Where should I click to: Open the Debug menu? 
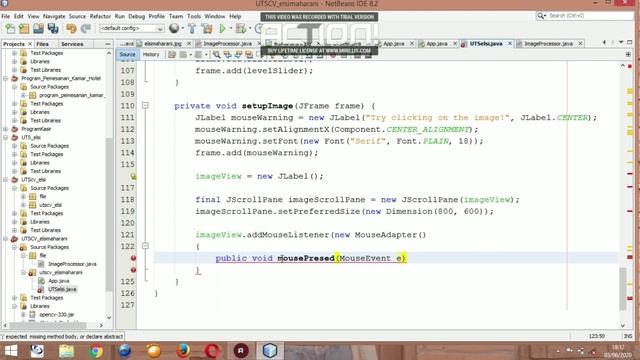click(136, 16)
